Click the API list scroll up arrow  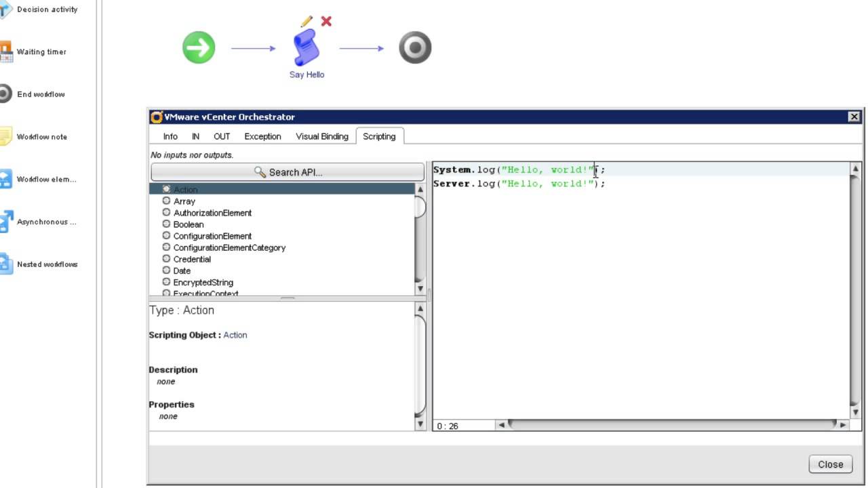click(420, 189)
